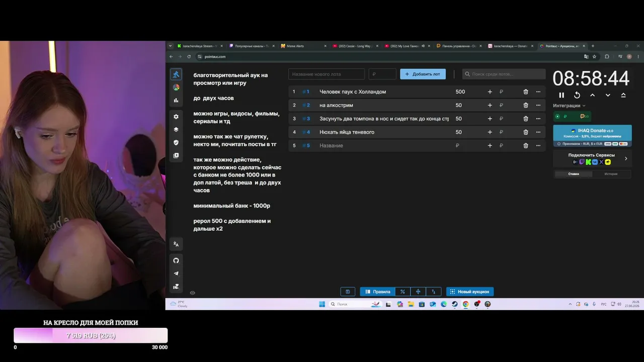Reload the page in Chrome
Screen dimensions: 644x362
(x=189, y=56)
